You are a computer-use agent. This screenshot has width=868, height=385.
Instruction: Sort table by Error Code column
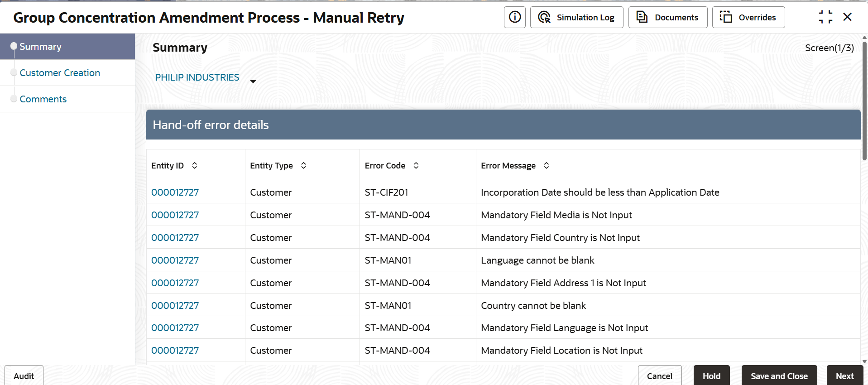pos(416,166)
